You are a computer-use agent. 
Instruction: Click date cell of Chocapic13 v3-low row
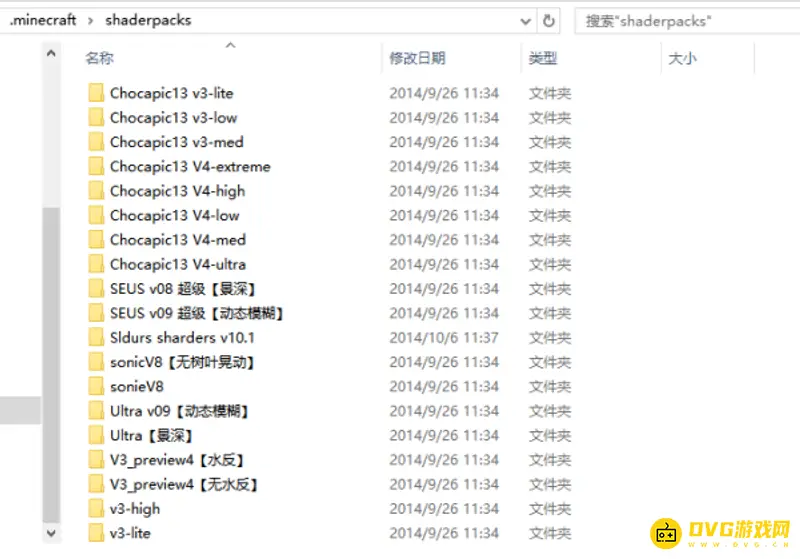pos(444,118)
